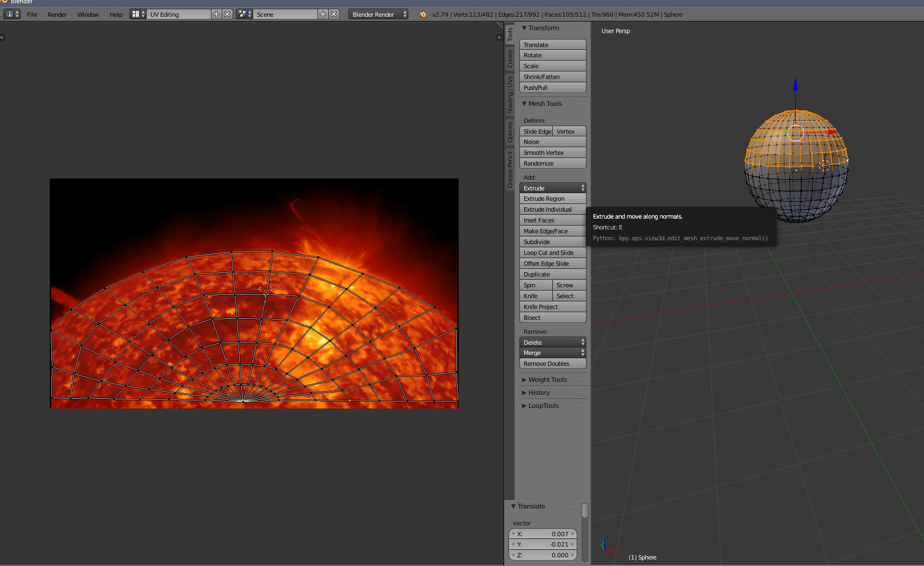Collapse the Translate operator panel

coord(513,506)
